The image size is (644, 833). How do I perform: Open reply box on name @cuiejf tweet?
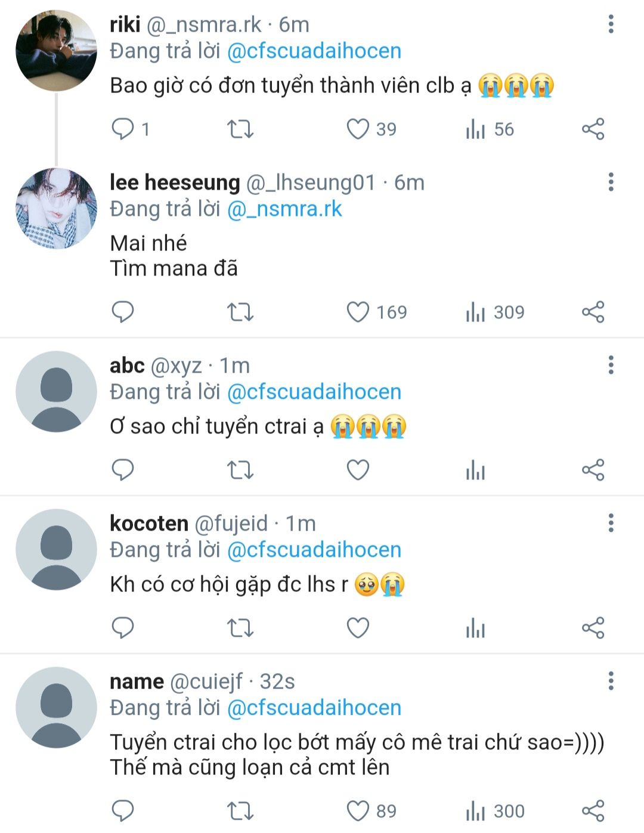click(123, 810)
